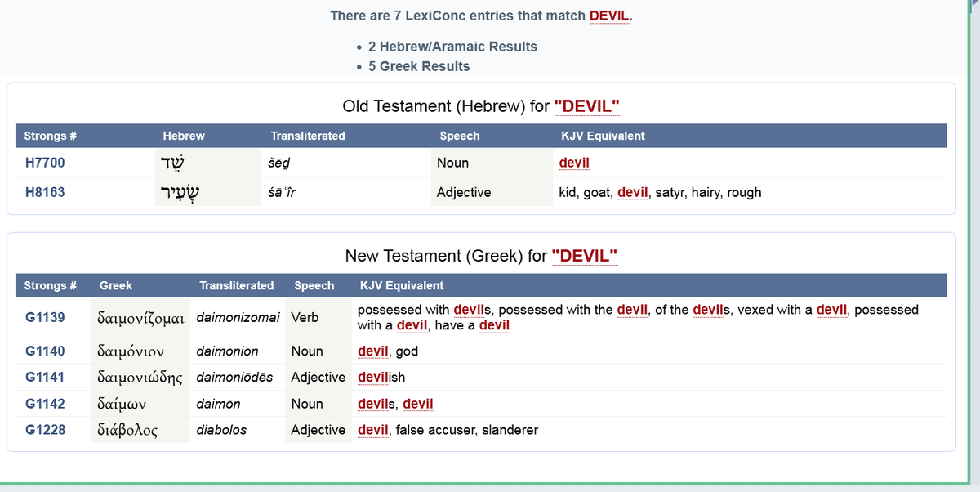980x492 pixels.
Task: Select transliteration diabolos
Action: click(x=221, y=429)
